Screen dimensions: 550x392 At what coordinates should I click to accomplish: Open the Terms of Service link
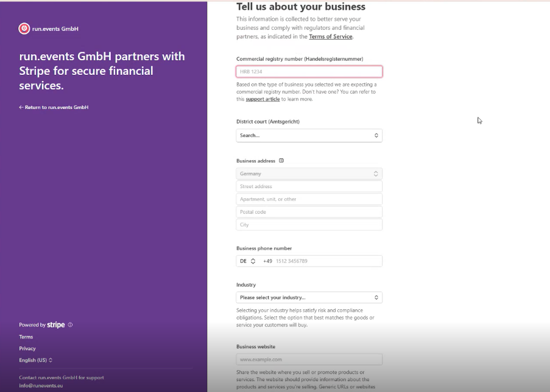pyautogui.click(x=330, y=37)
